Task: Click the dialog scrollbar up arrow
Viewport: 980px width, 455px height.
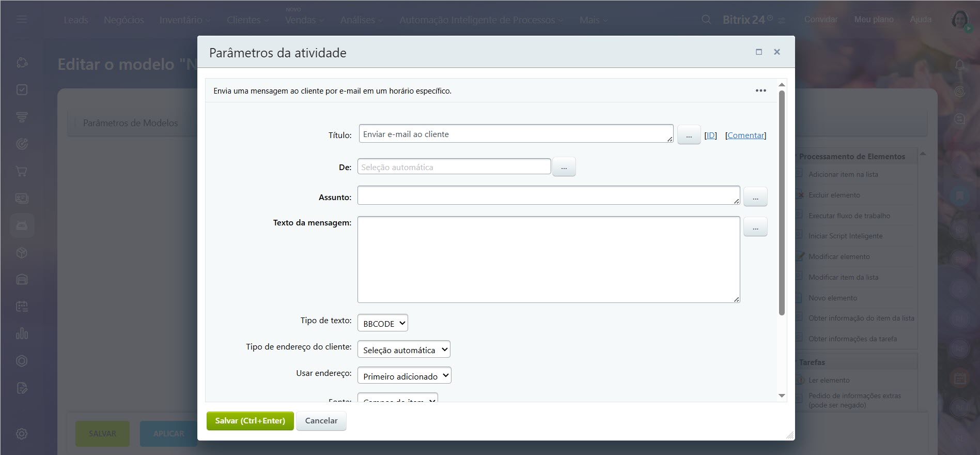Action: tap(782, 84)
